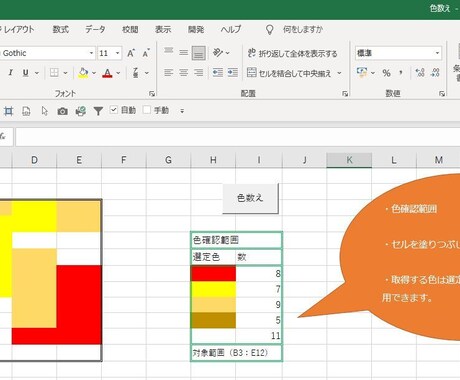Open the Orientation dropdown arrow
This screenshot has width=460, height=380.
(x=228, y=53)
